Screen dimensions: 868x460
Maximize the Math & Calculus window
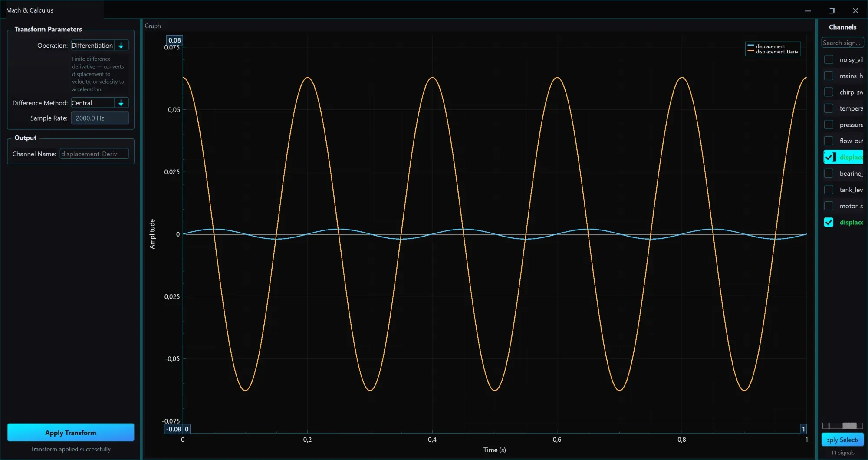pyautogui.click(x=832, y=10)
